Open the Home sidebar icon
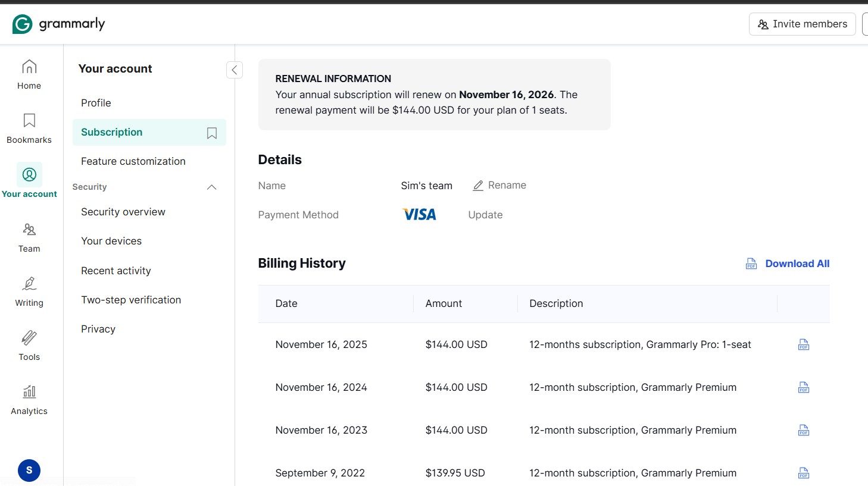Viewport: 868px width, 486px height. pos(29,67)
